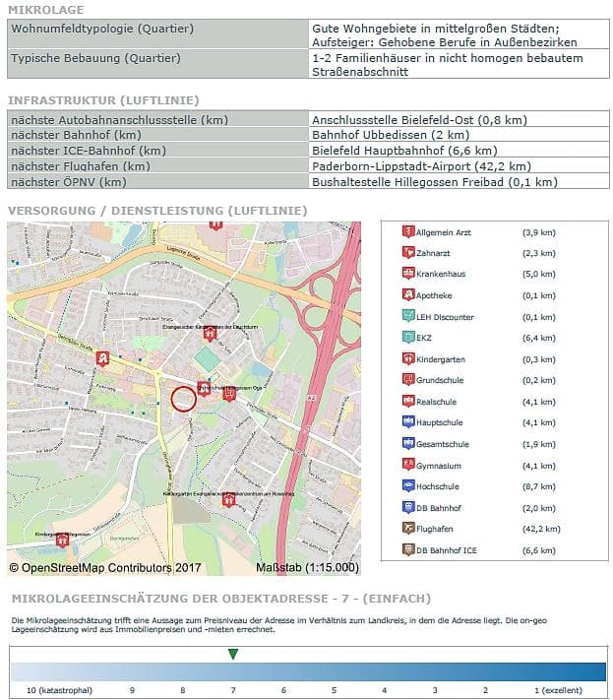613x700 pixels.
Task: Click the OpenStreetMap Contributors 2017 credit
Action: click(105, 567)
